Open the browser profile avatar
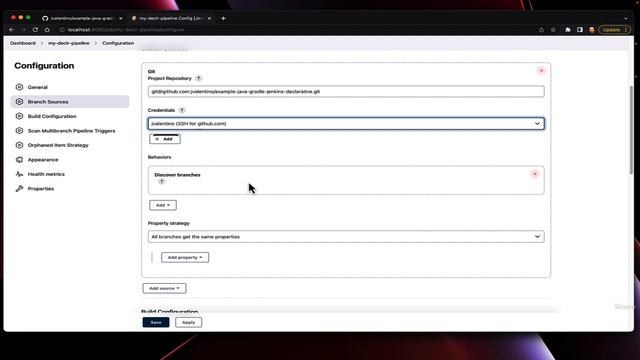 [x=591, y=30]
